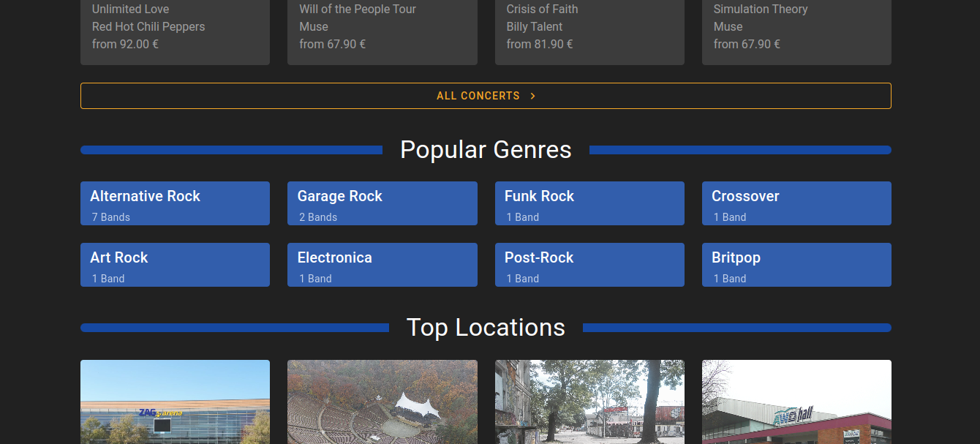980x444 pixels.
Task: Click the Britpop genre tile
Action: (796, 265)
